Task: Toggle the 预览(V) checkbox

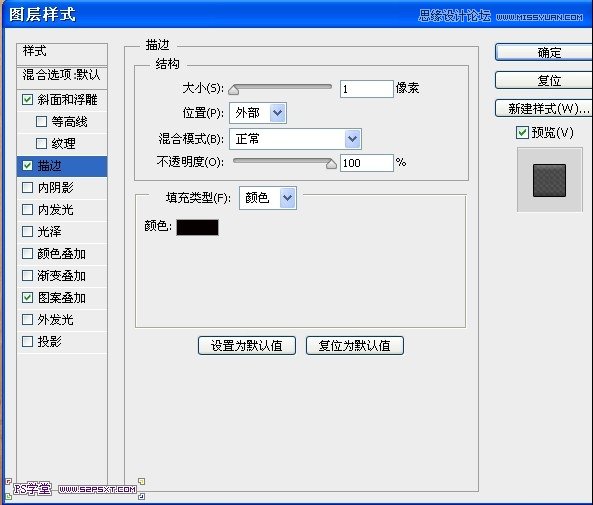Action: (522, 133)
